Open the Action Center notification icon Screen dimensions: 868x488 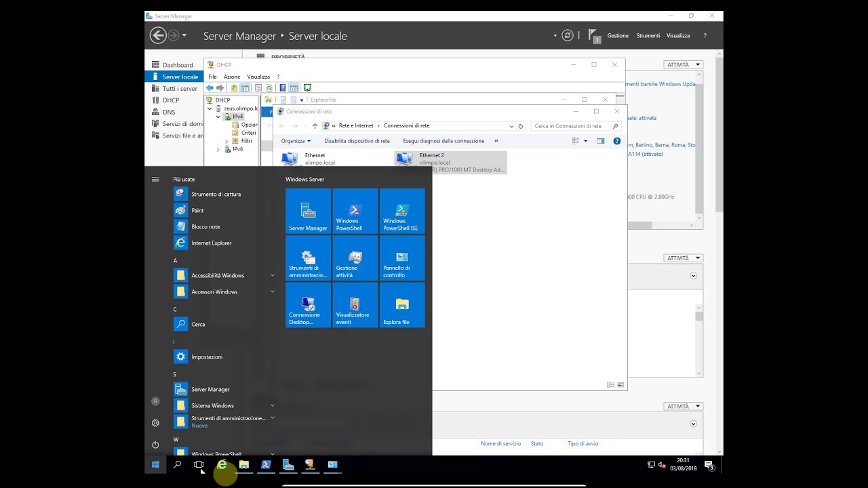click(x=709, y=464)
